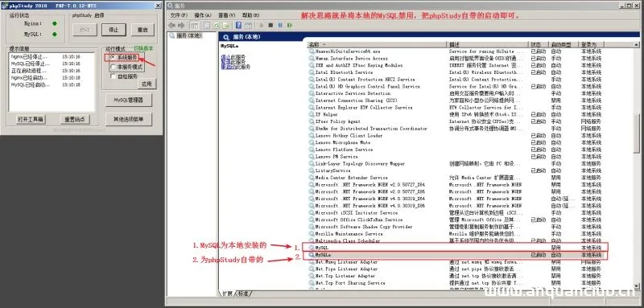Click the Stop Service square icon

click(270, 26)
